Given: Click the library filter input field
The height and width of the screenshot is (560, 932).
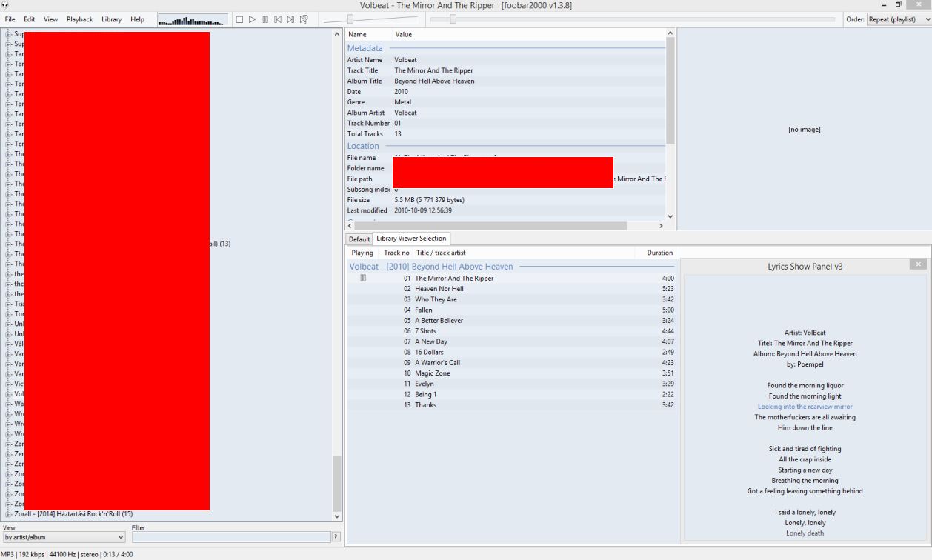Looking at the screenshot, I should coord(230,537).
